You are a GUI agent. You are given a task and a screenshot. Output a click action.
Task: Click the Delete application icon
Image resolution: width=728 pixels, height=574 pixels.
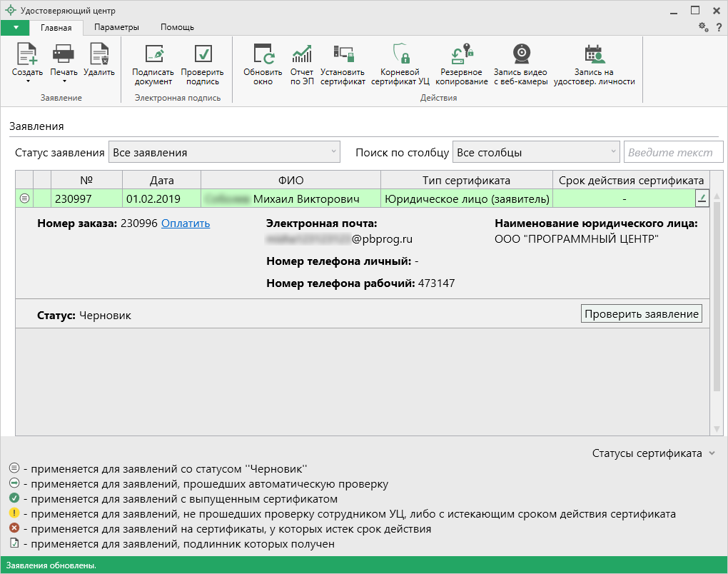[98, 55]
